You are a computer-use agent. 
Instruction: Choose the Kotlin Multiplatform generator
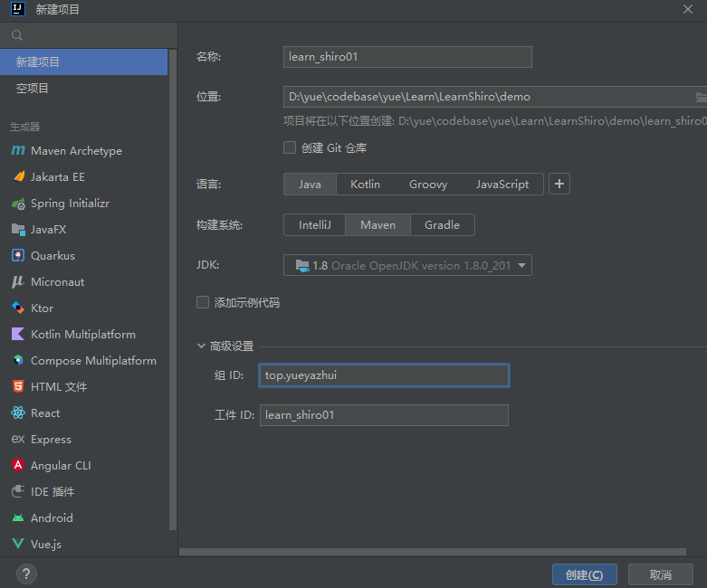83,335
